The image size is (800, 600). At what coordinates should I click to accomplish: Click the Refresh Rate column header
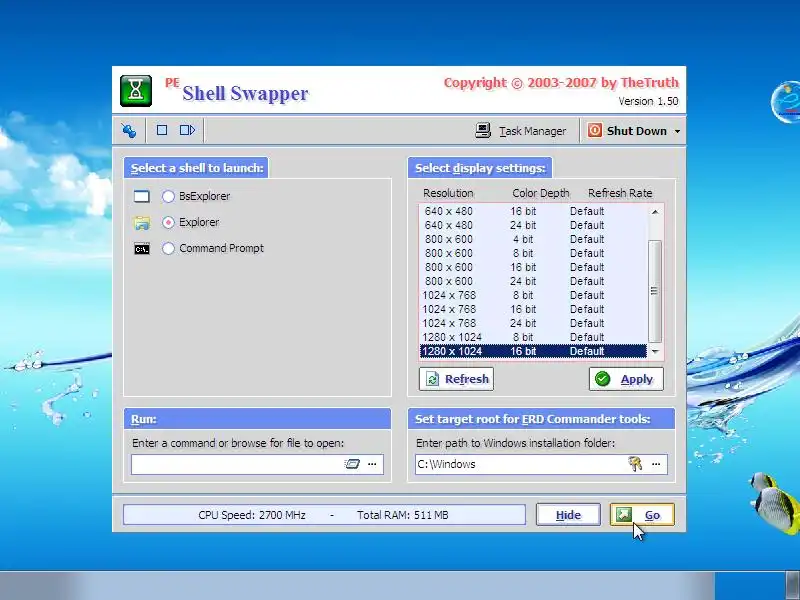[620, 193]
